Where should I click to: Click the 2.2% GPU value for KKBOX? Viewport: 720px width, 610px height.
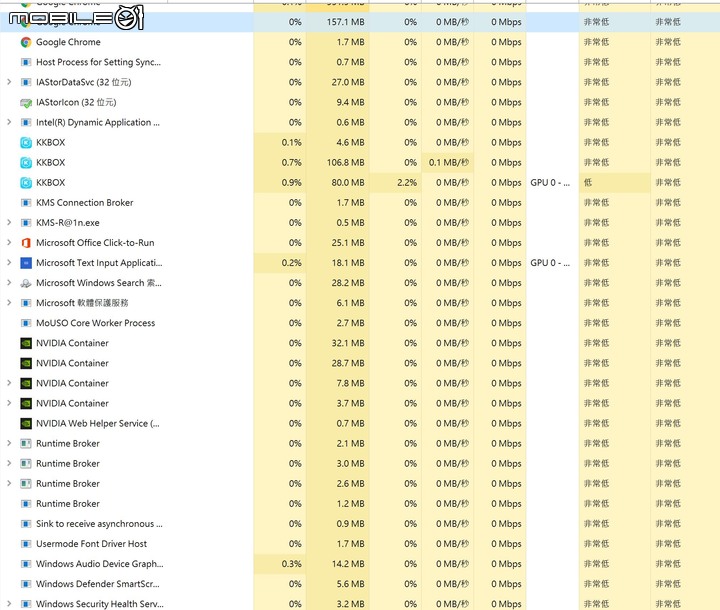click(x=407, y=182)
